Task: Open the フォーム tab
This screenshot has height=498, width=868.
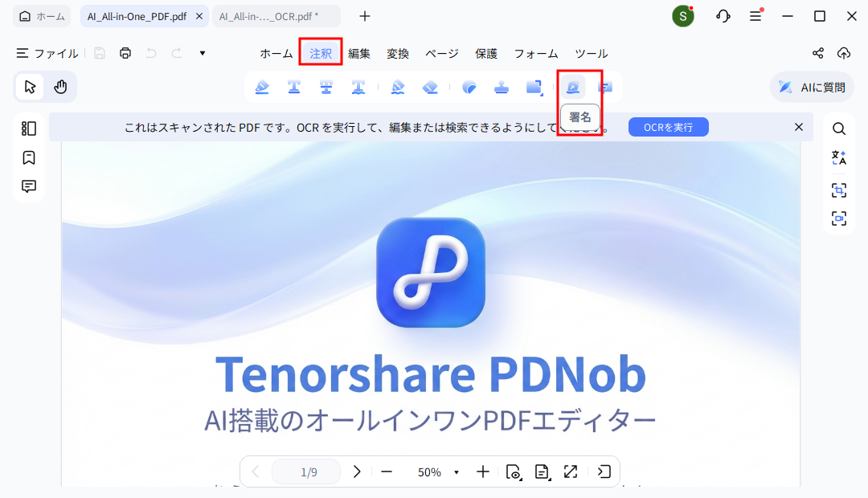Action: (x=536, y=54)
